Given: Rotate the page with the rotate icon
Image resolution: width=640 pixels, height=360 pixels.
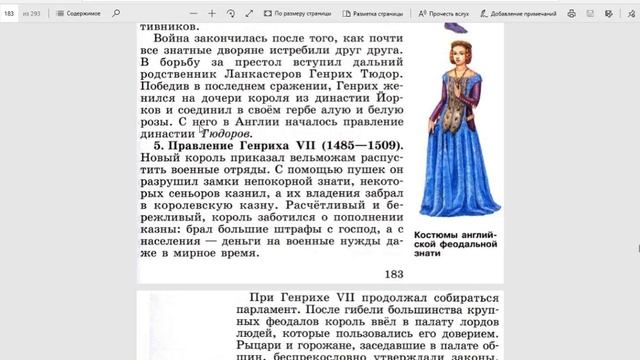Looking at the screenshot, I should point(231,13).
